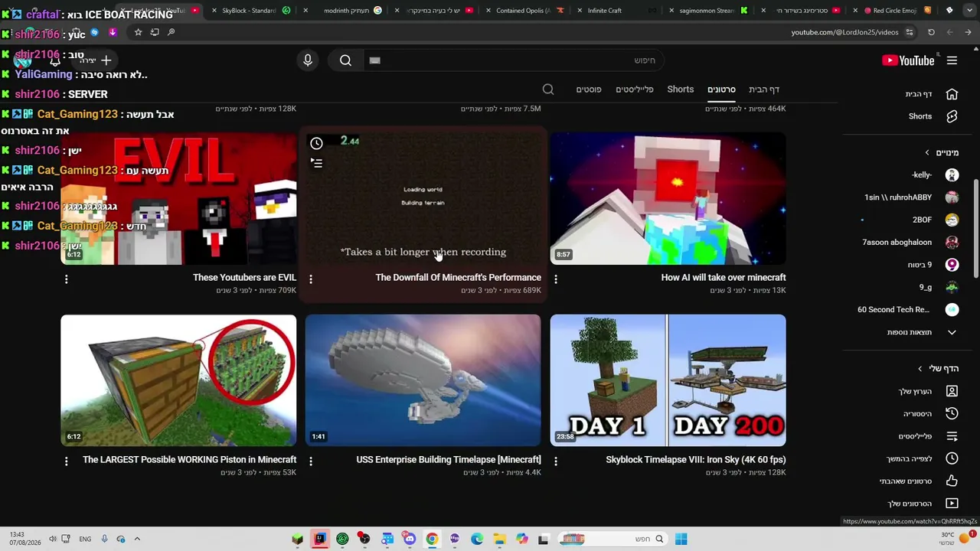Switch to the דף הבית channel tab
This screenshot has height=551, width=980.
[764, 90]
